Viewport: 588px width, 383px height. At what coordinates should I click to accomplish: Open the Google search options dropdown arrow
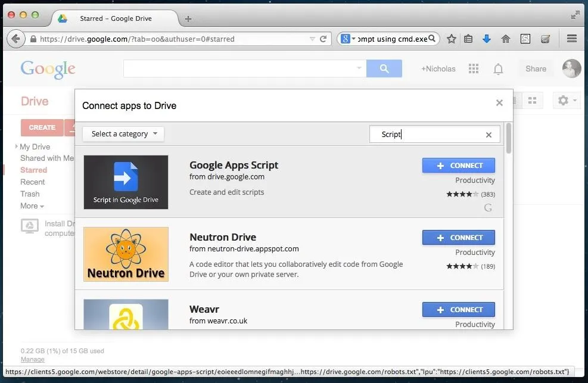point(359,68)
